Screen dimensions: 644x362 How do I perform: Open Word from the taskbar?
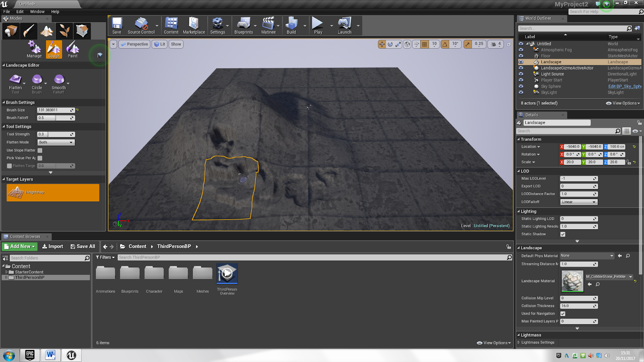pyautogui.click(x=50, y=355)
